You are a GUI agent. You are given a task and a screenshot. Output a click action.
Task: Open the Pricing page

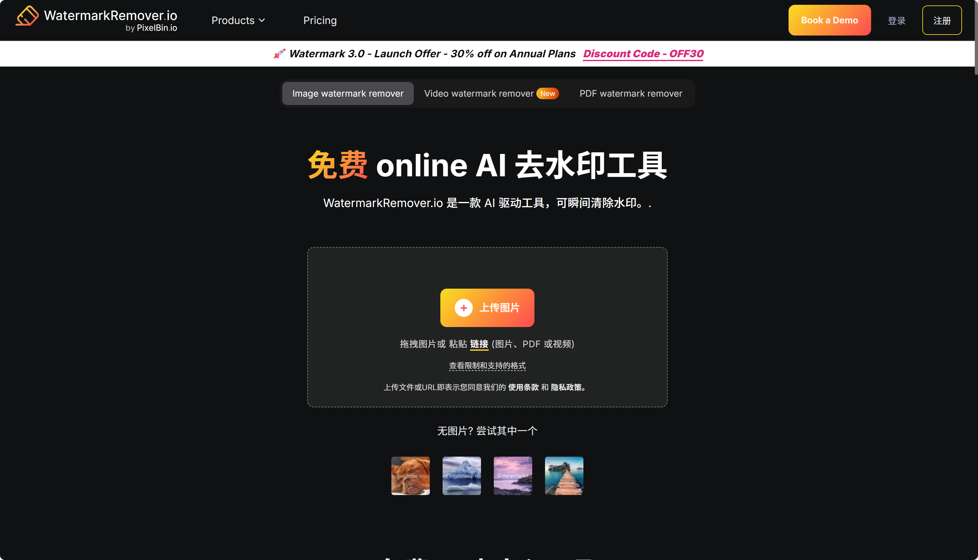click(320, 20)
